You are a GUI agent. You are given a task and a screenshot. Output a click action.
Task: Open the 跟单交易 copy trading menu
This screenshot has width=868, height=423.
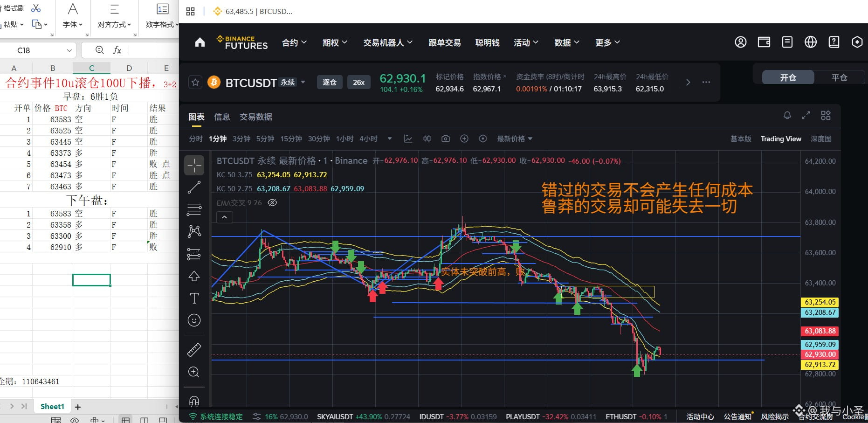tap(445, 42)
